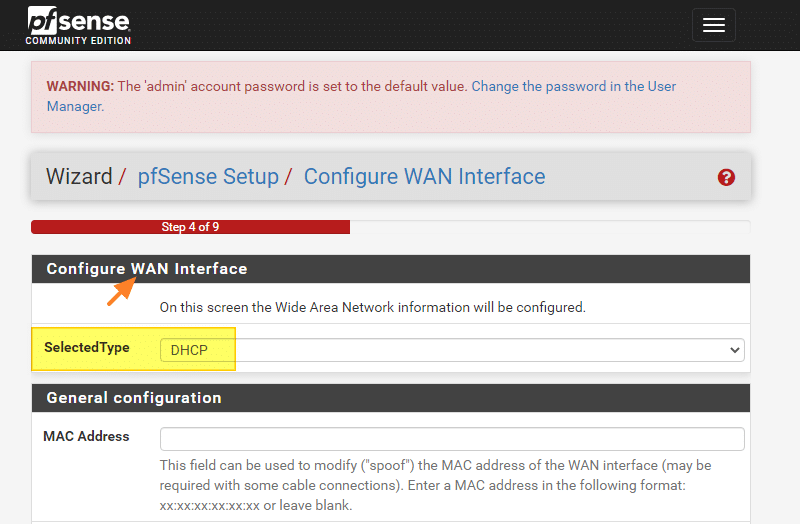
Task: Click the unfilled portion of the progress bar
Action: 550,227
